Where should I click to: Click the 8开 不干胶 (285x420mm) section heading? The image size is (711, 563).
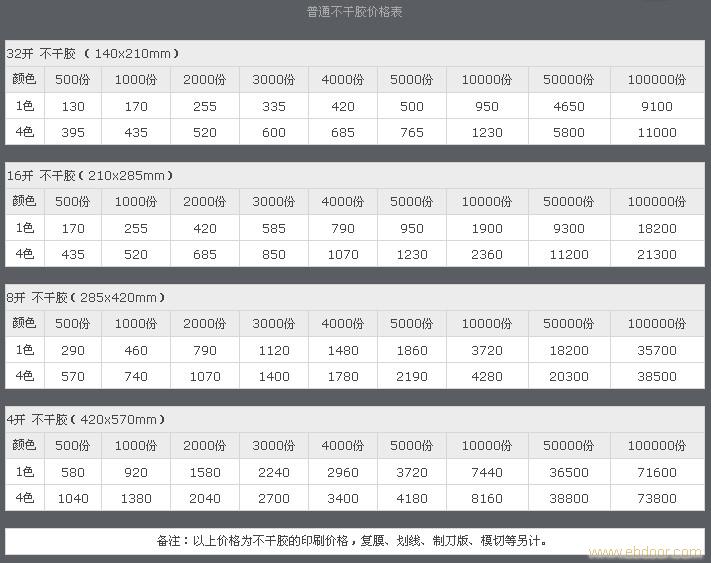(86, 297)
